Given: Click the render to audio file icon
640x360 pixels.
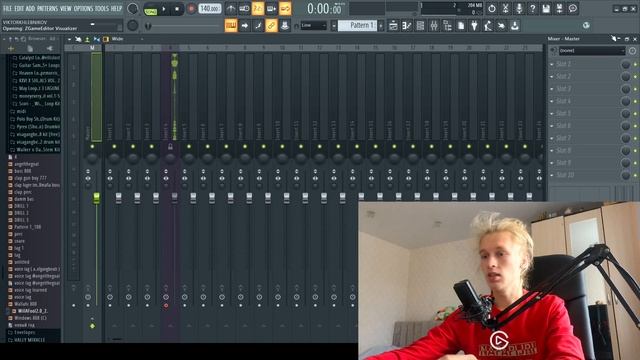Looking at the screenshot, I should [x=559, y=9].
